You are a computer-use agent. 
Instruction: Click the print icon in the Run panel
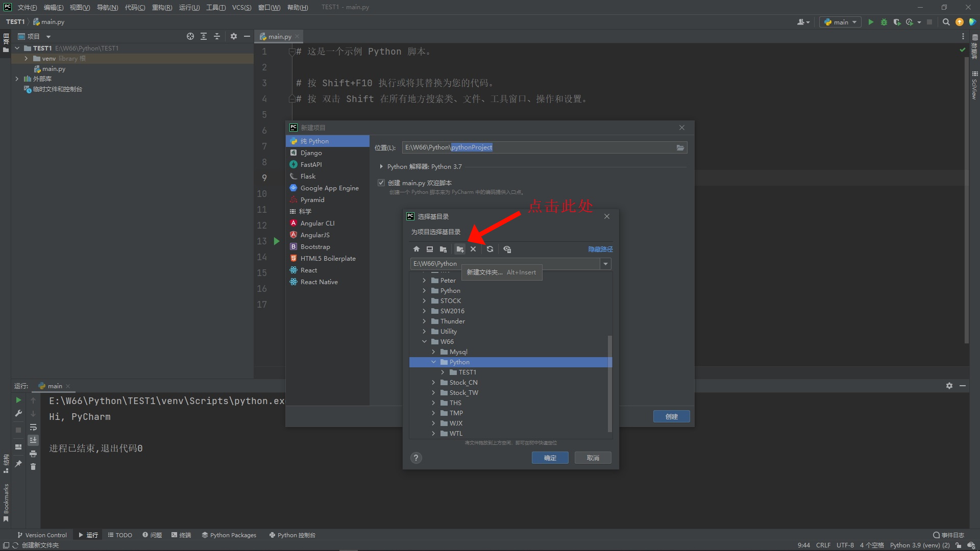(33, 454)
